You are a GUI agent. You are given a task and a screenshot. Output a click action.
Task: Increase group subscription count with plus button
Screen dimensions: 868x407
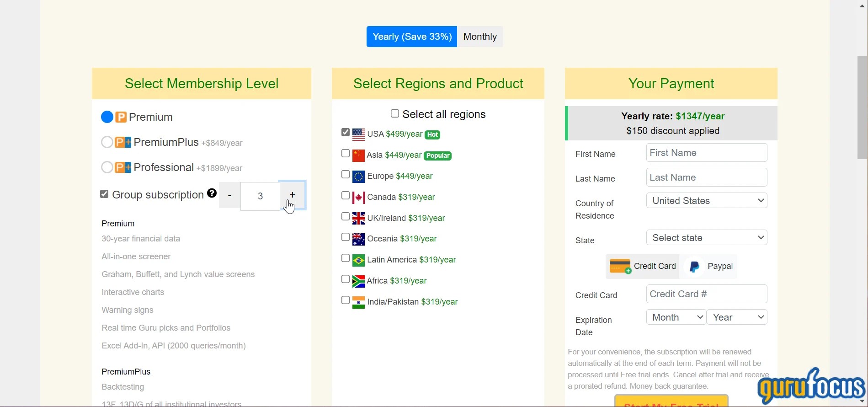(293, 195)
